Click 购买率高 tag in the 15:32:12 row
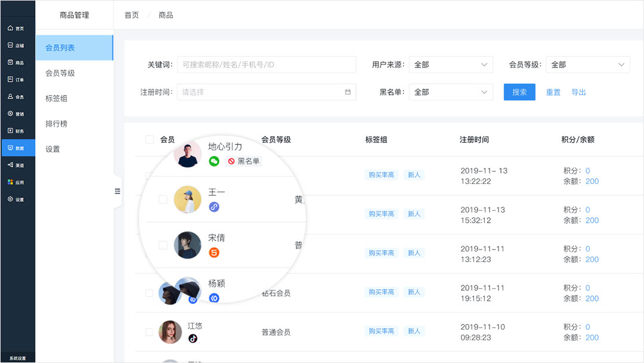Viewport: 644px width, 363px height. coord(381,214)
